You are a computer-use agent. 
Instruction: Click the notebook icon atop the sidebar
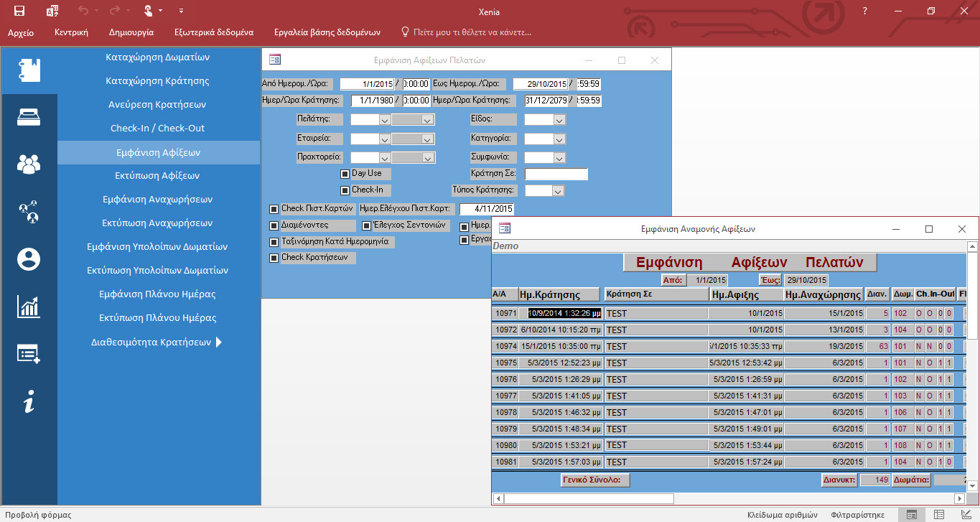tap(29, 70)
